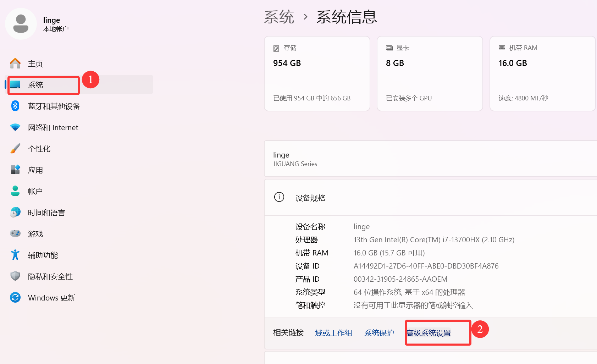The image size is (597, 364).
Task: Open 网络和 Internet settings
Action: pos(79,127)
